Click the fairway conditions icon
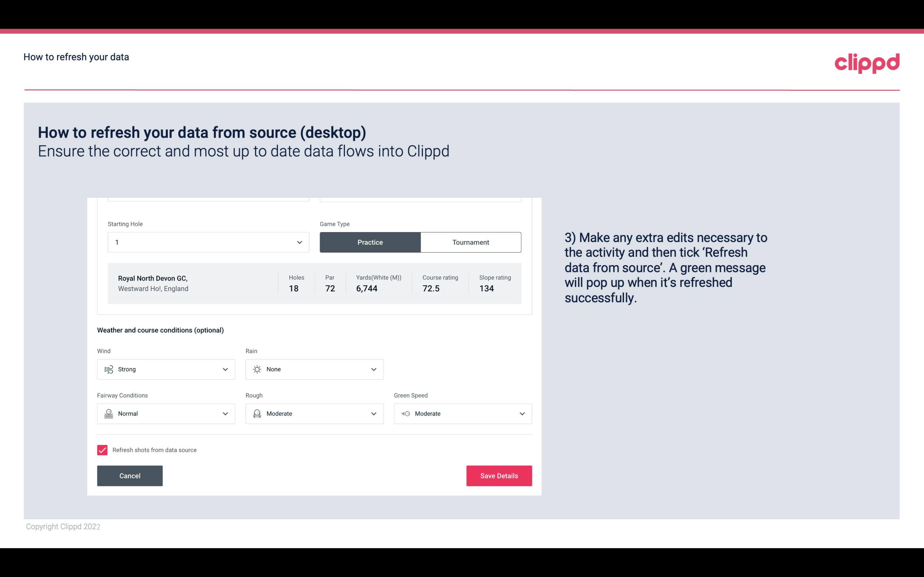The image size is (924, 577). [x=108, y=414]
